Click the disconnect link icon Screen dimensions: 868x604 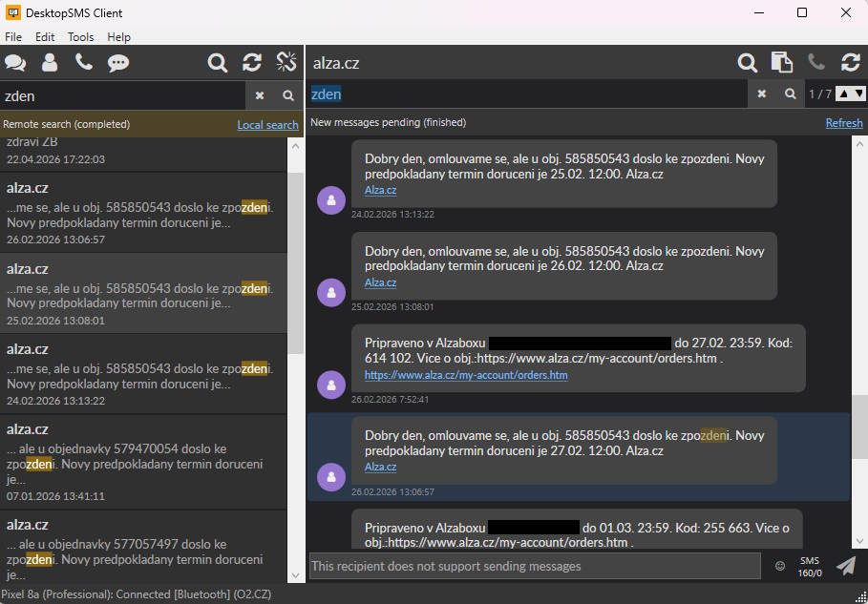(286, 63)
